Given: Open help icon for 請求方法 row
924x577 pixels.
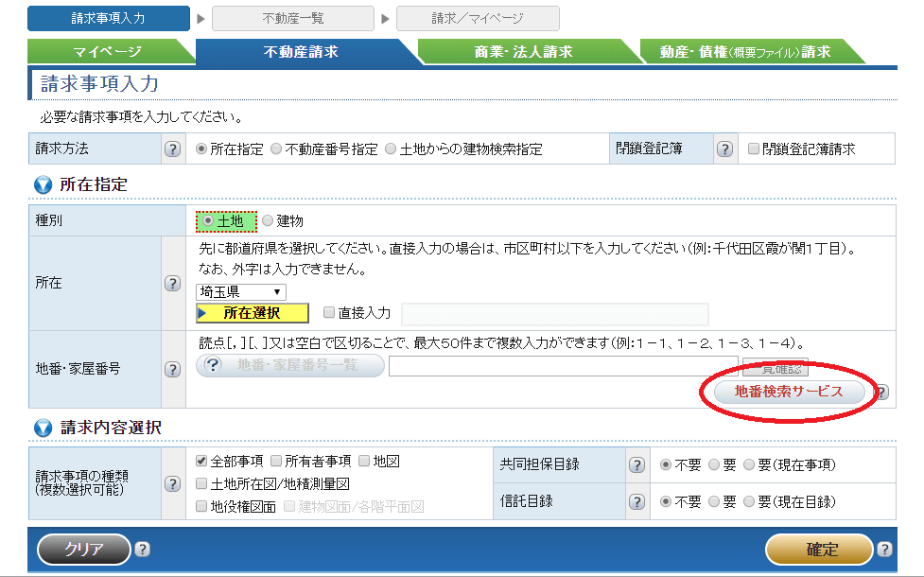Looking at the screenshot, I should (172, 149).
